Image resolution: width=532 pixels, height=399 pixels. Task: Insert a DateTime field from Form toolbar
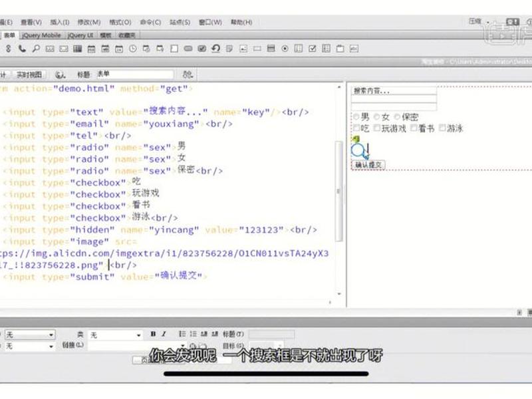[146, 49]
